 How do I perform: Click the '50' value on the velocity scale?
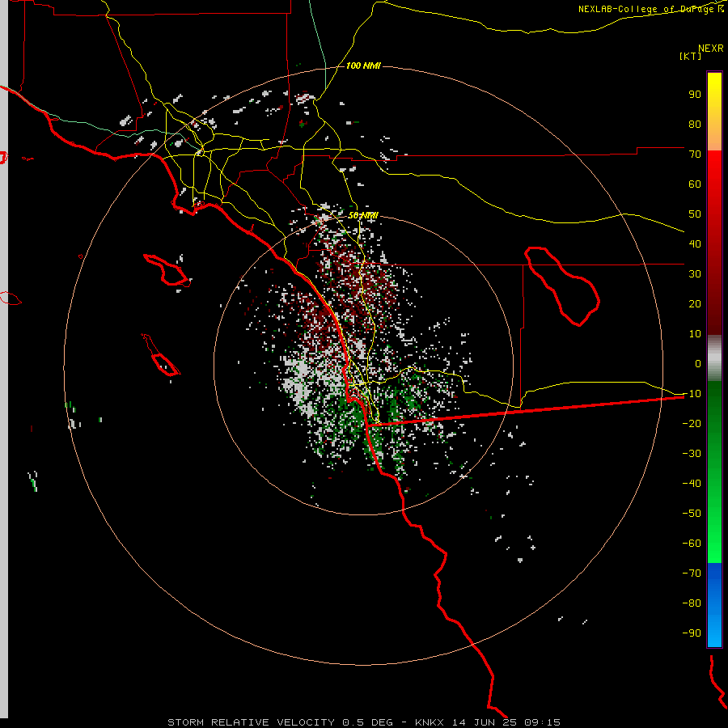pos(695,214)
